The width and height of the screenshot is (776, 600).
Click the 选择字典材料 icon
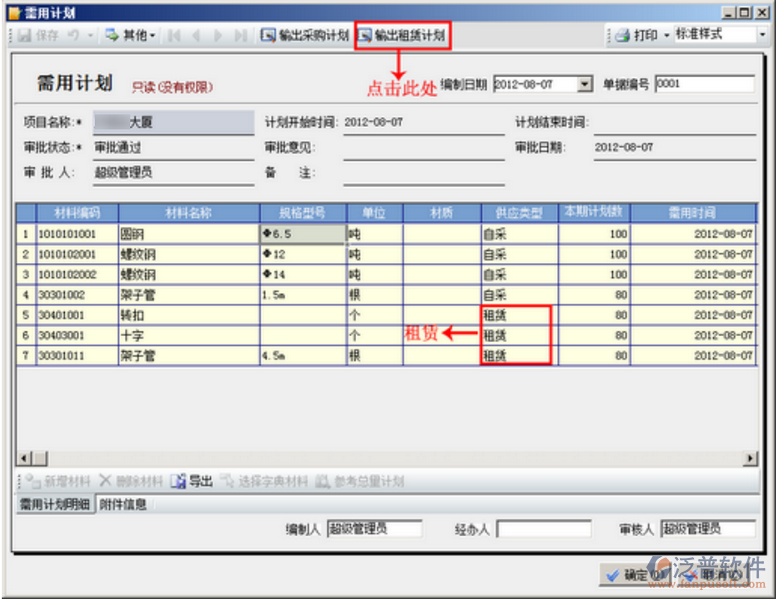(227, 482)
